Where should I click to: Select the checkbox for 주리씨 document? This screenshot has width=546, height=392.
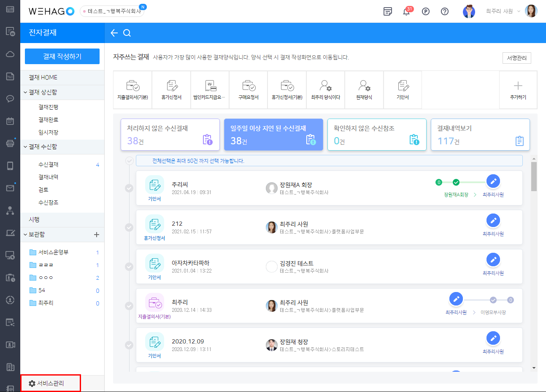(130, 188)
